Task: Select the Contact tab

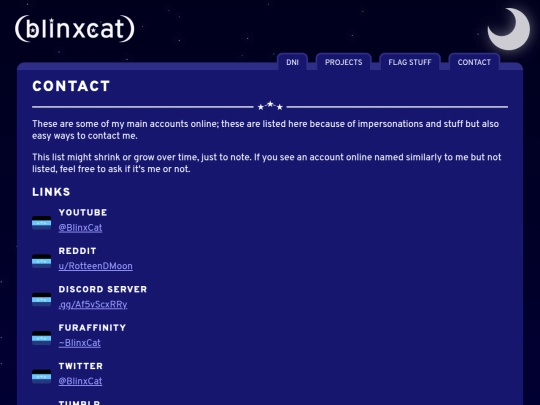Action: click(x=474, y=62)
